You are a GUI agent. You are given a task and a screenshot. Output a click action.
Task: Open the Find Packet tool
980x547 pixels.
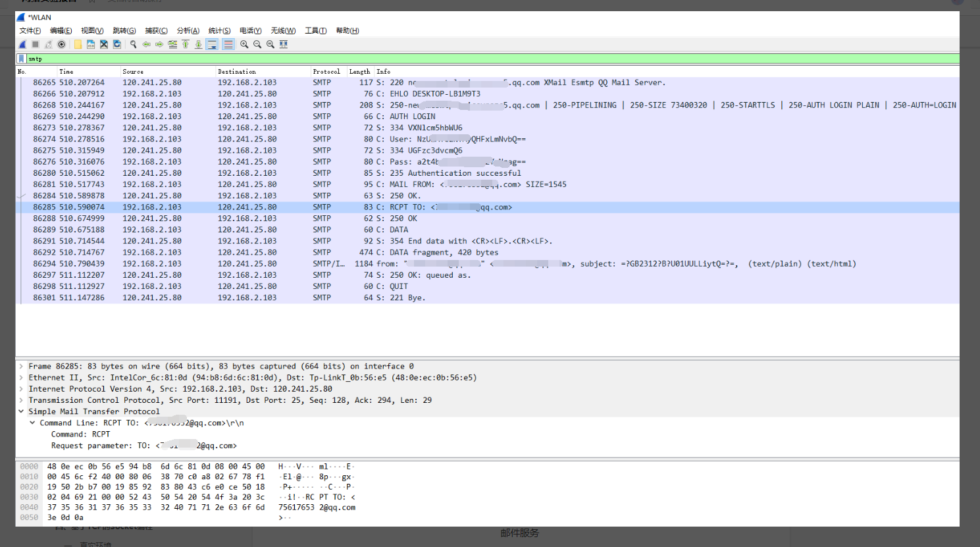coord(132,44)
